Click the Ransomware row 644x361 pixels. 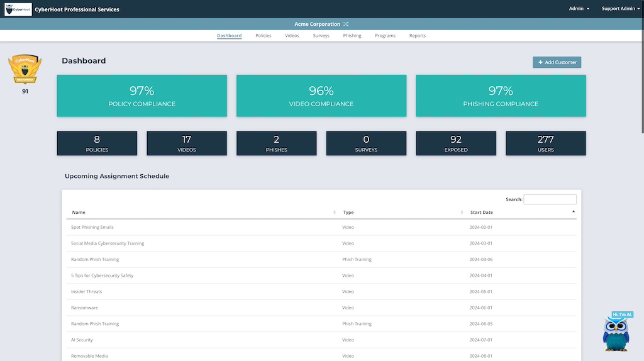pyautogui.click(x=321, y=308)
